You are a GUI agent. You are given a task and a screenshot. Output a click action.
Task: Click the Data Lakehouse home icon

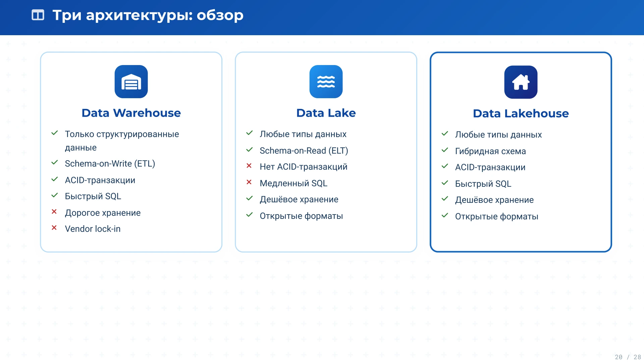pyautogui.click(x=521, y=82)
